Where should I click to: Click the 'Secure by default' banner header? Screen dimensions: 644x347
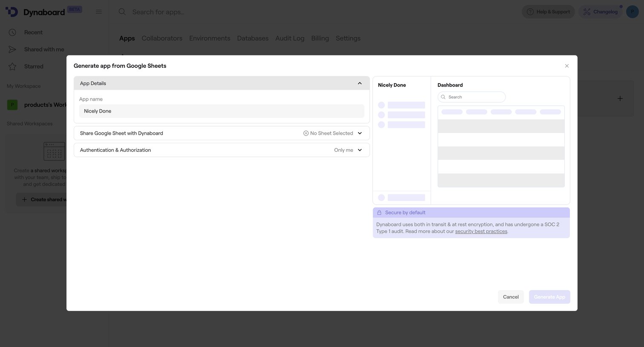[x=471, y=213]
